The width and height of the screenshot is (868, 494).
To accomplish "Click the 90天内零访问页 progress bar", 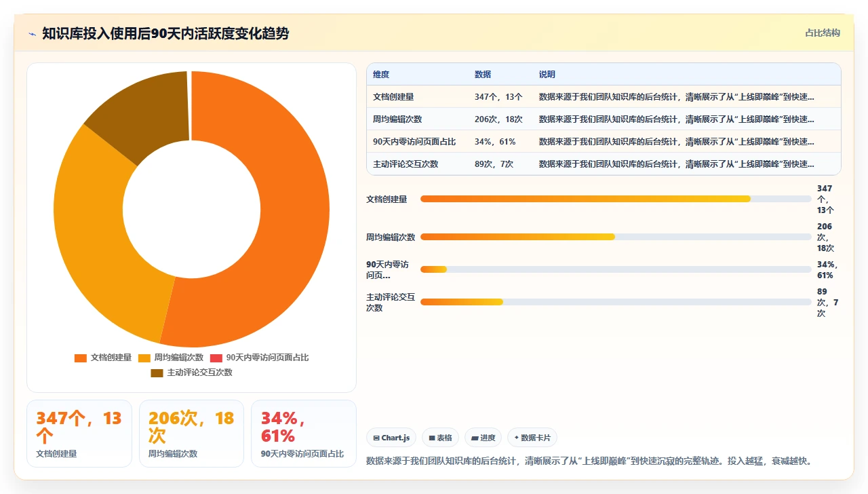I will [x=616, y=269].
